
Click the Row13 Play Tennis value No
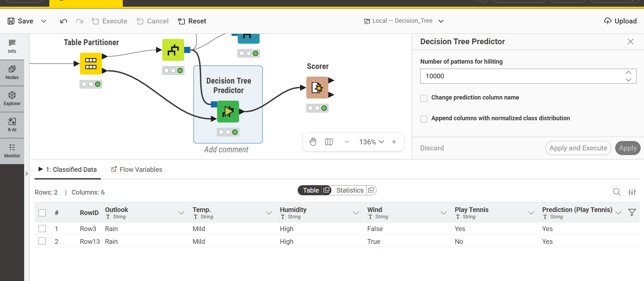459,241
